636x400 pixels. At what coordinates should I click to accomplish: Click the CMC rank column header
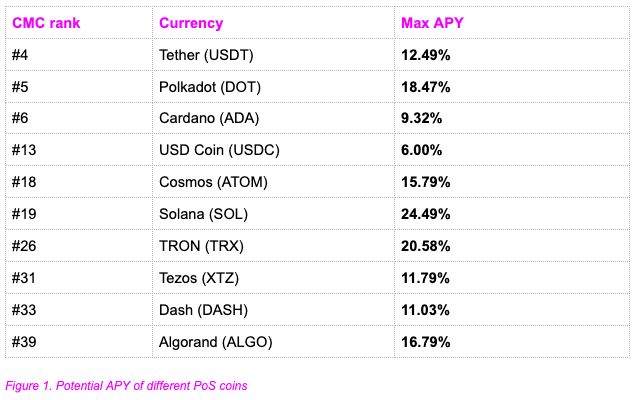(x=46, y=23)
